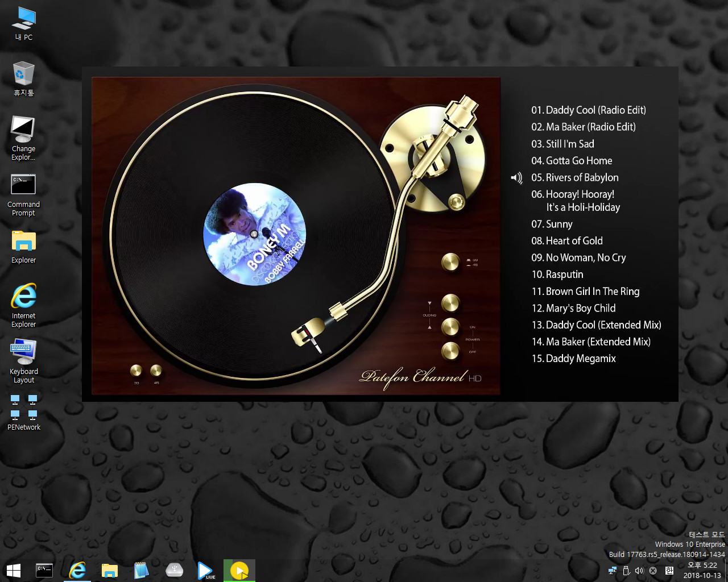Click track 15. Daddy Megamix
Image resolution: width=728 pixels, height=582 pixels.
pyautogui.click(x=573, y=359)
